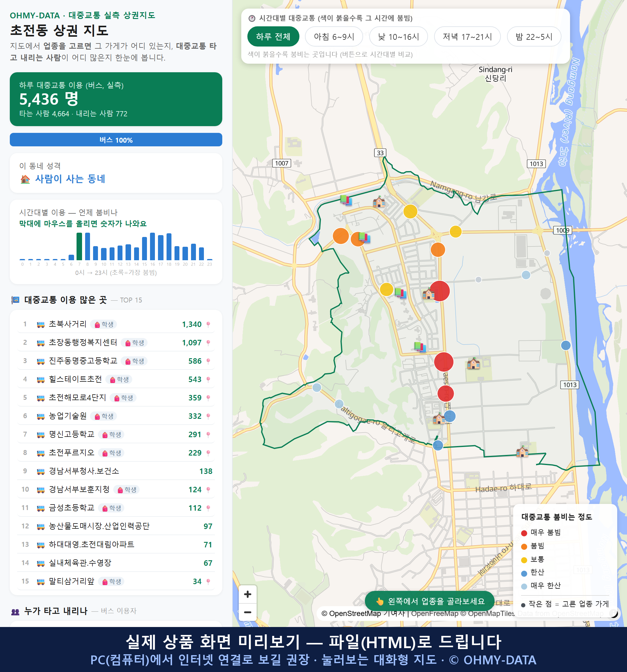Open the 금성초등학교 stop row
This screenshot has height=672, width=627.
(116, 508)
